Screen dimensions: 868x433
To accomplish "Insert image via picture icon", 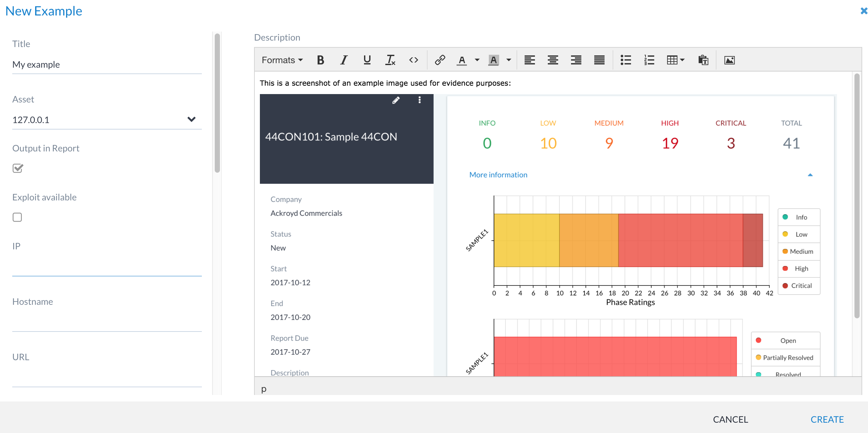I will click(729, 60).
